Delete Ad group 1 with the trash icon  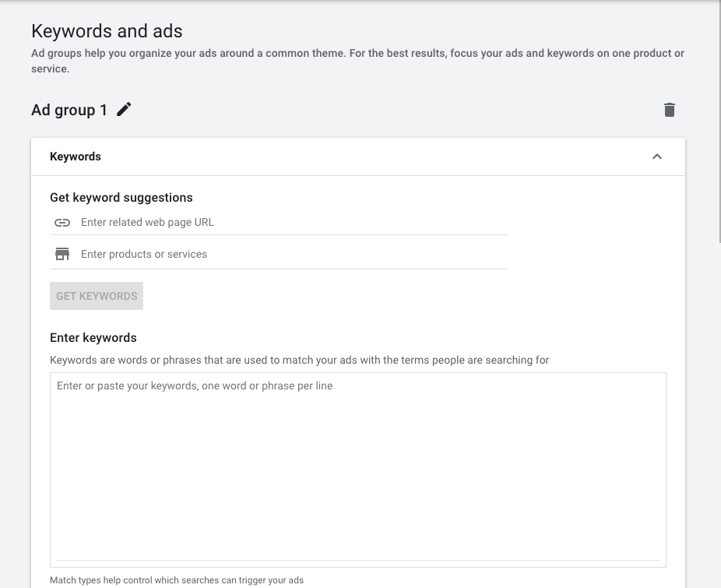click(x=669, y=110)
